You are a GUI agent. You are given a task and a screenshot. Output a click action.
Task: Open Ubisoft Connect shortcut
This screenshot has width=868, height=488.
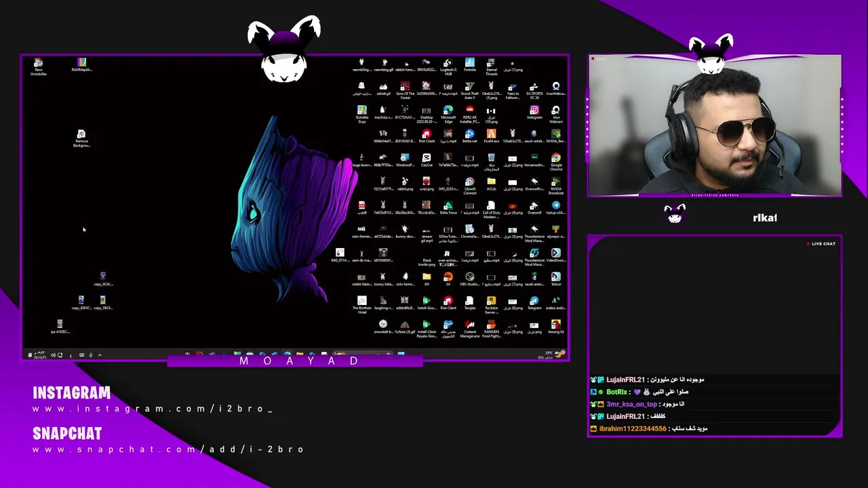tap(469, 186)
